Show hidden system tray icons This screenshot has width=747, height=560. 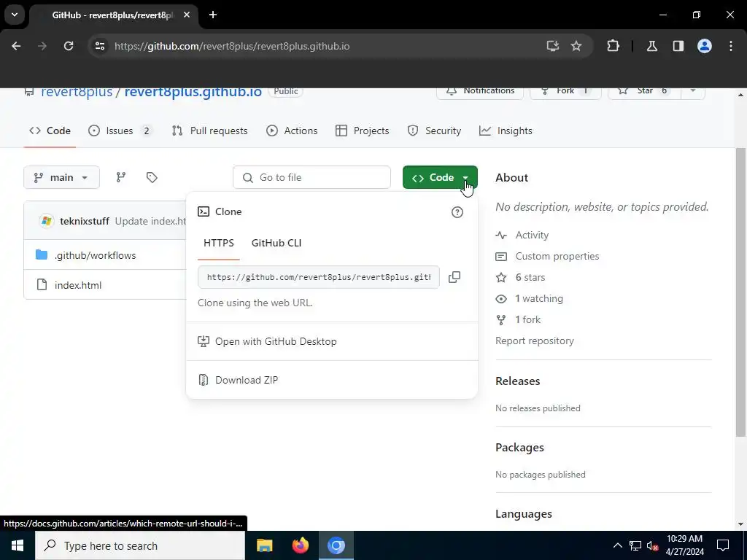[x=617, y=545]
